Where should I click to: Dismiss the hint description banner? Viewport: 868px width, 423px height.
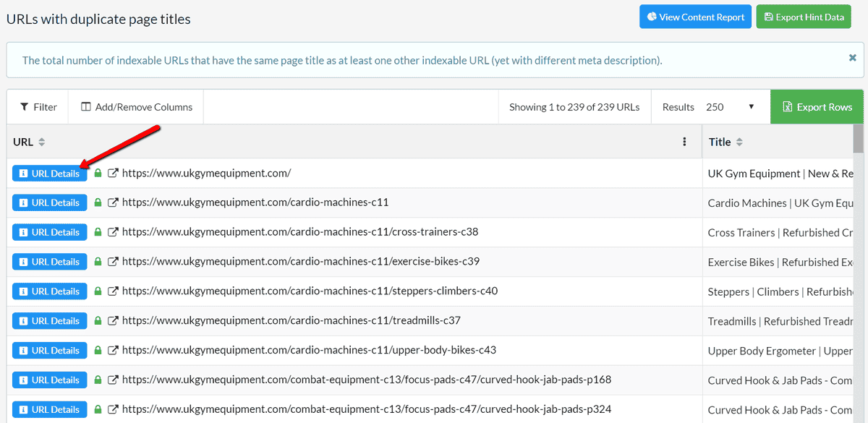pyautogui.click(x=852, y=58)
